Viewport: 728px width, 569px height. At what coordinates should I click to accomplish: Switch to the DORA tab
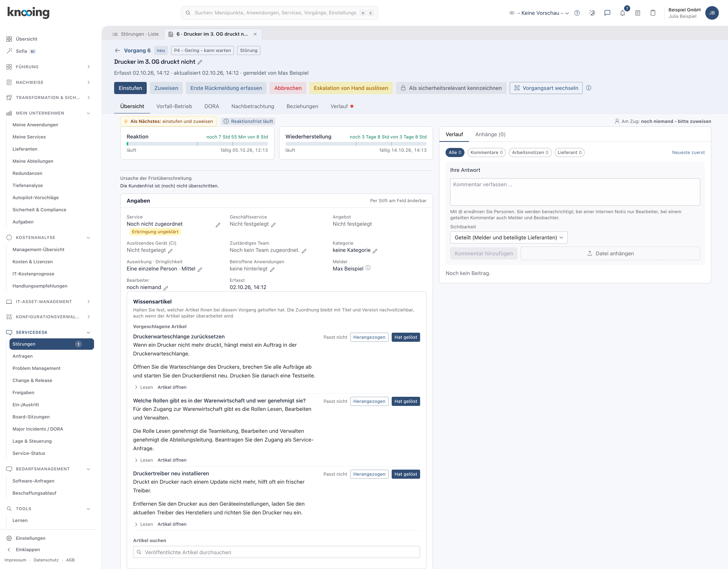click(212, 106)
